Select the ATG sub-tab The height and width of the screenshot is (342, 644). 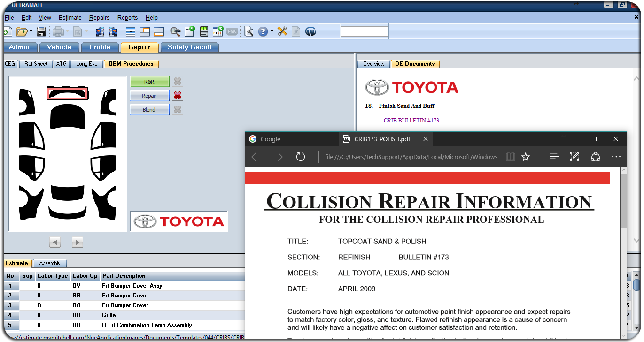[62, 64]
